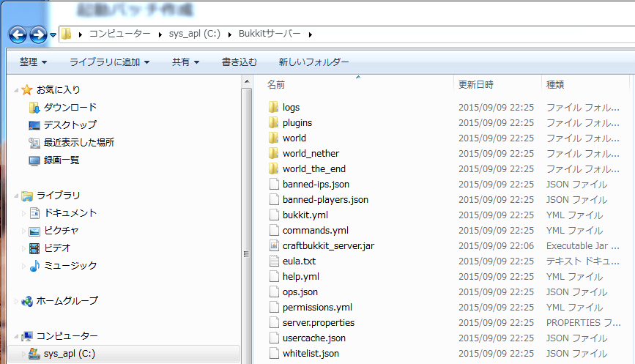Collapse the お気に入り section
Viewport: 635px width, 364px height.
tap(17, 90)
